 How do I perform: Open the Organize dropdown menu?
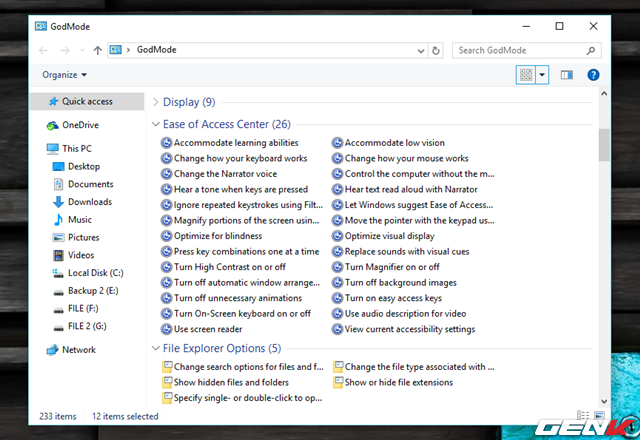point(64,75)
